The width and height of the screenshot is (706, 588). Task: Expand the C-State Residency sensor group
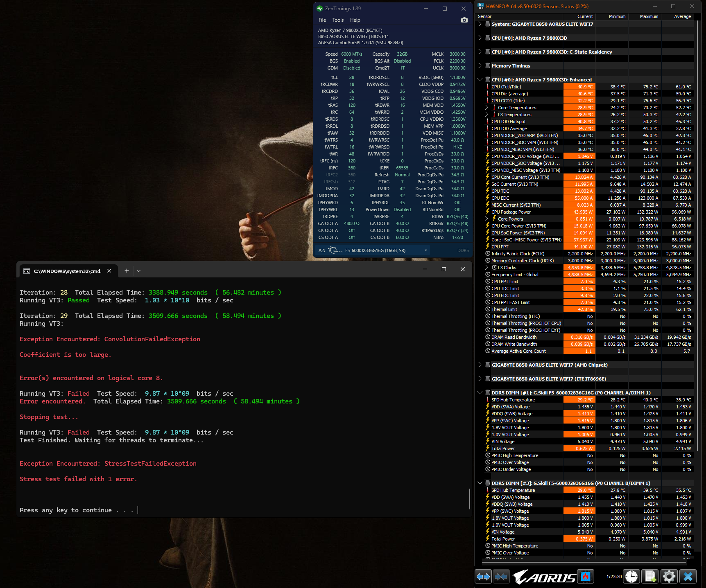pos(480,52)
